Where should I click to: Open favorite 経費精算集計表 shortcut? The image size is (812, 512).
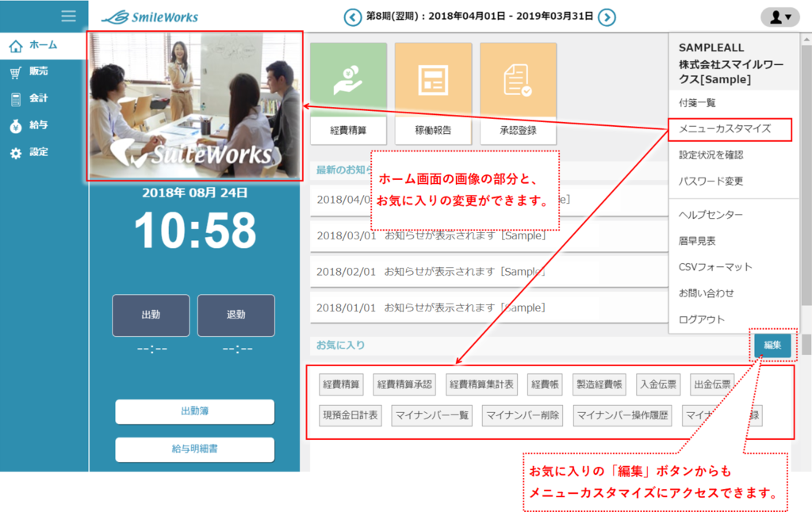(x=481, y=384)
